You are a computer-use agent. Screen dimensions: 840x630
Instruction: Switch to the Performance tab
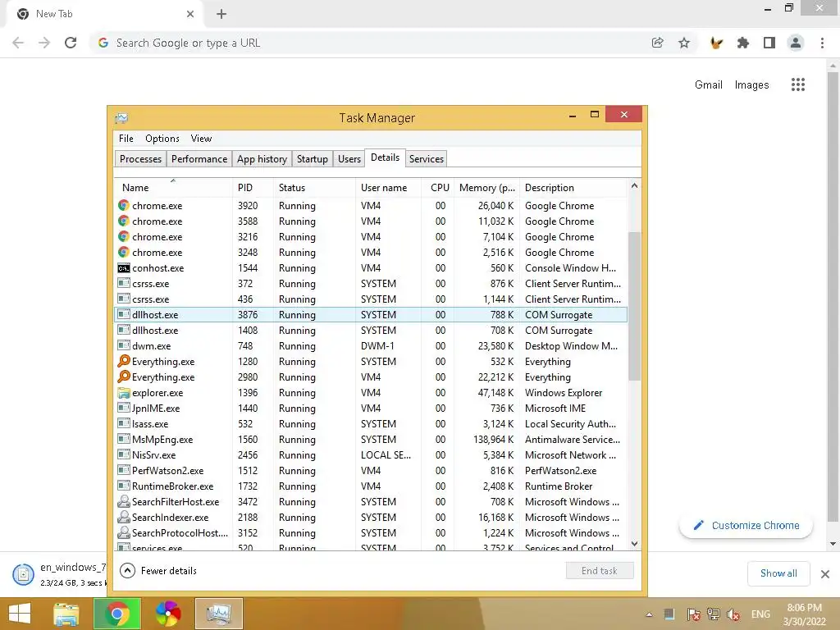click(199, 158)
